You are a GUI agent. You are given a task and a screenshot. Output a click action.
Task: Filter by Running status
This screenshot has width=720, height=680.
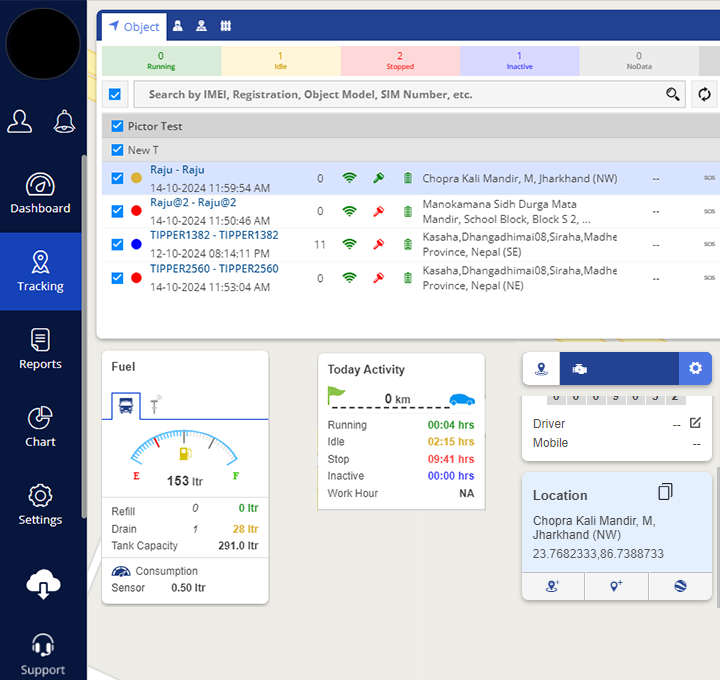coord(161,61)
